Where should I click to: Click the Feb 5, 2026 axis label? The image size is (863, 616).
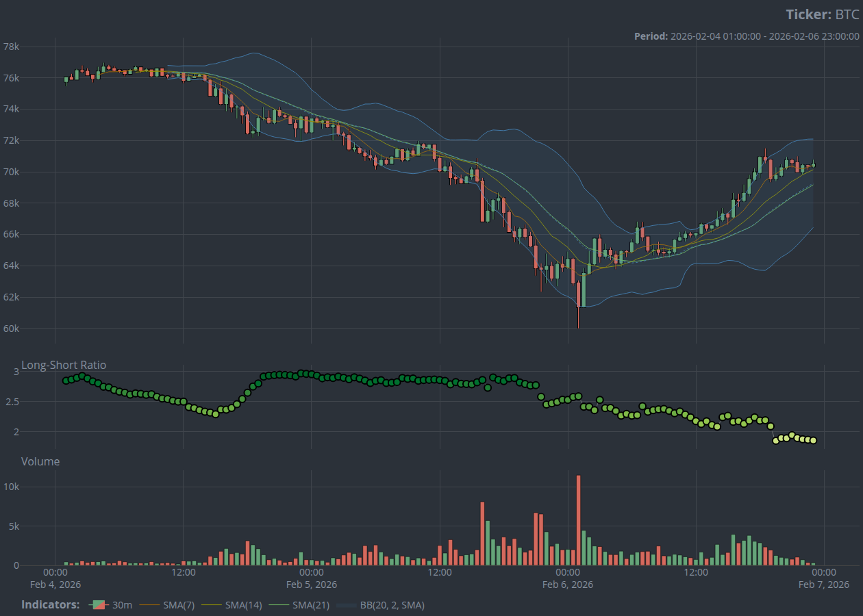click(x=312, y=585)
